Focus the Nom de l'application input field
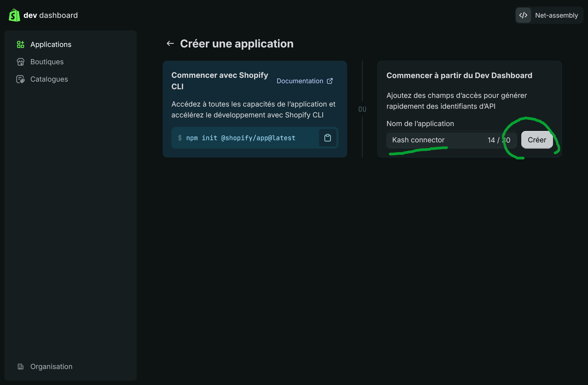 [x=452, y=140]
